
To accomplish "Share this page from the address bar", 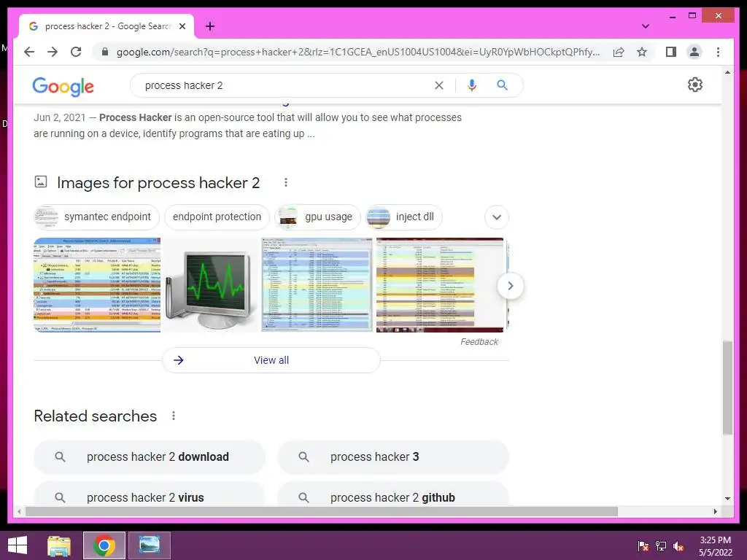I will pos(619,52).
